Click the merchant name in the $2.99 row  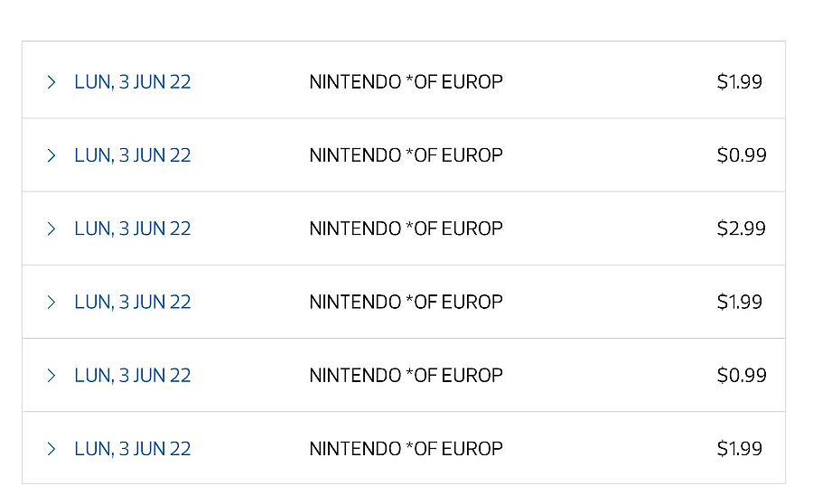406,229
